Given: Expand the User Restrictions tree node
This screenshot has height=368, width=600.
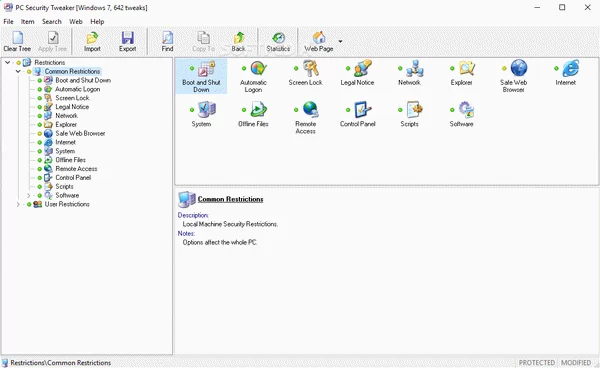Looking at the screenshot, I should (x=18, y=204).
